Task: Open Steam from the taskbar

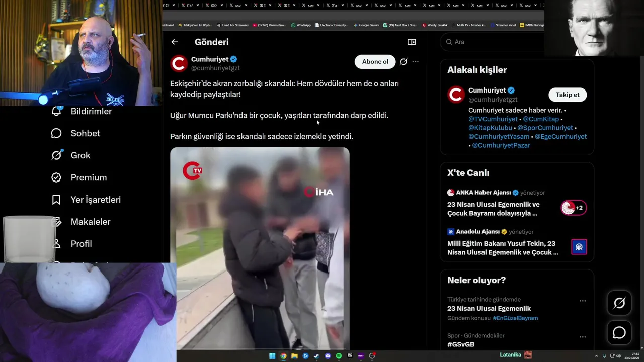Action: pos(316,356)
